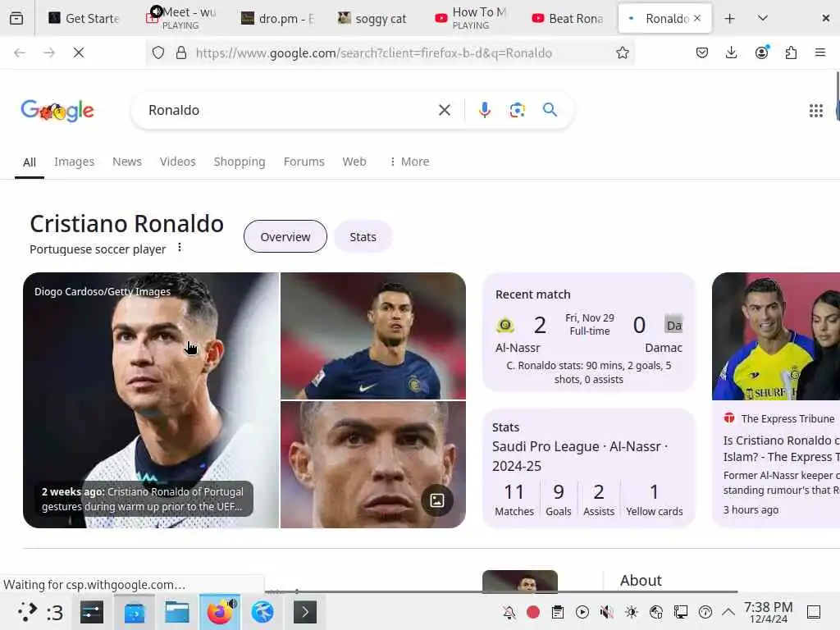Screen dimensions: 840x630
Task: Save page to Pocket
Action: click(702, 52)
